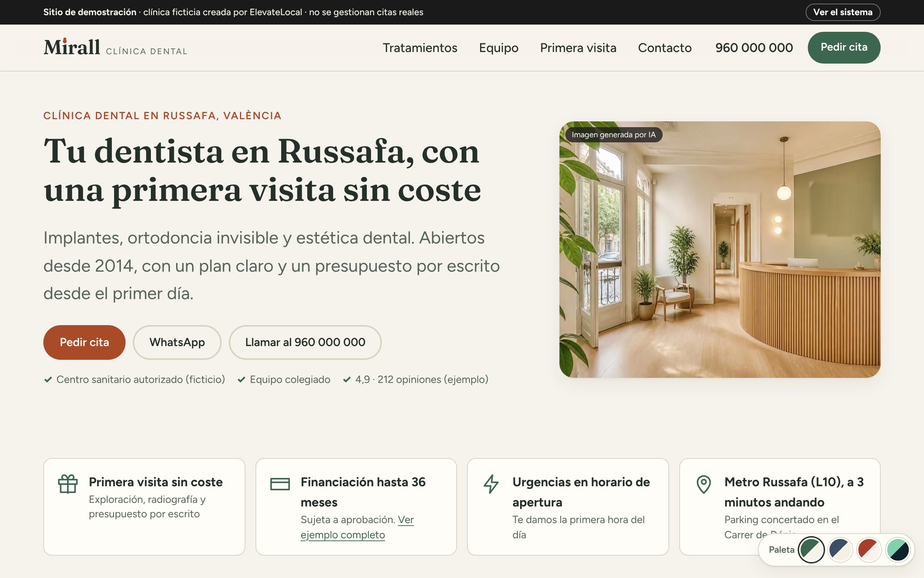This screenshot has width=924, height=578.
Task: Navigate to Contacto
Action: [665, 48]
